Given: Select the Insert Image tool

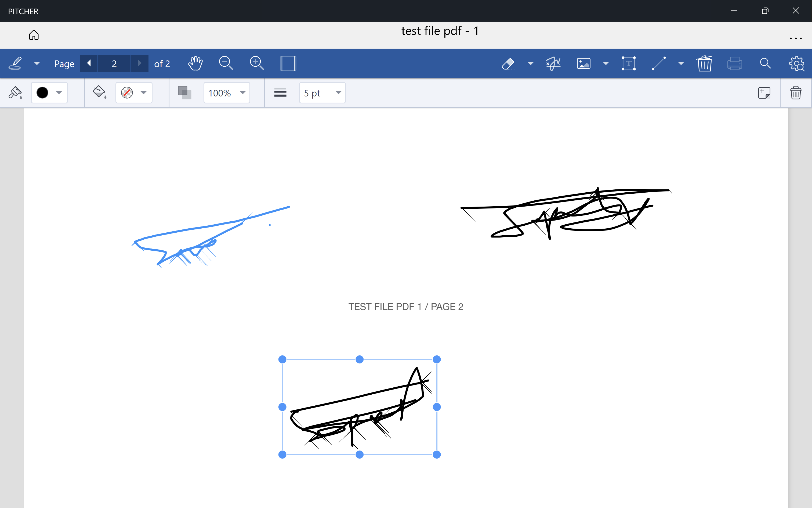Looking at the screenshot, I should (584, 63).
